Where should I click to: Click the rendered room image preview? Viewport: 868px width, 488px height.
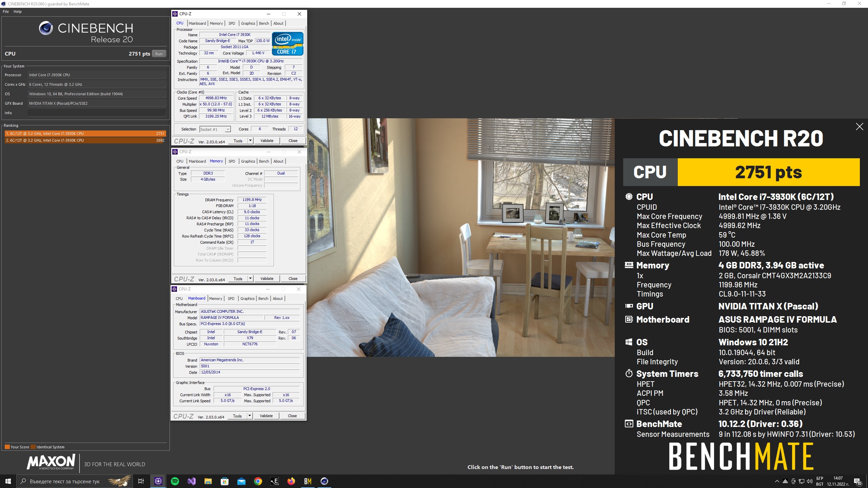pyautogui.click(x=460, y=237)
